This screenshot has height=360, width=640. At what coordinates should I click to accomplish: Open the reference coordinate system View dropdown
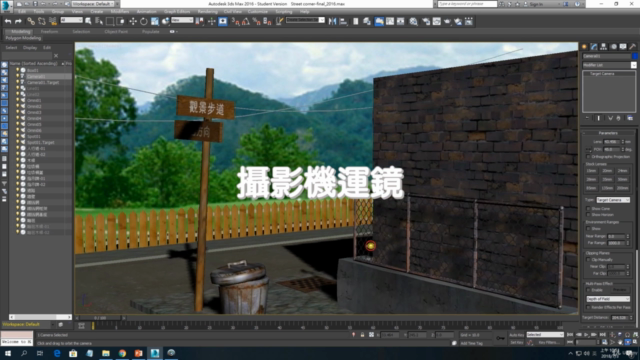(x=182, y=20)
